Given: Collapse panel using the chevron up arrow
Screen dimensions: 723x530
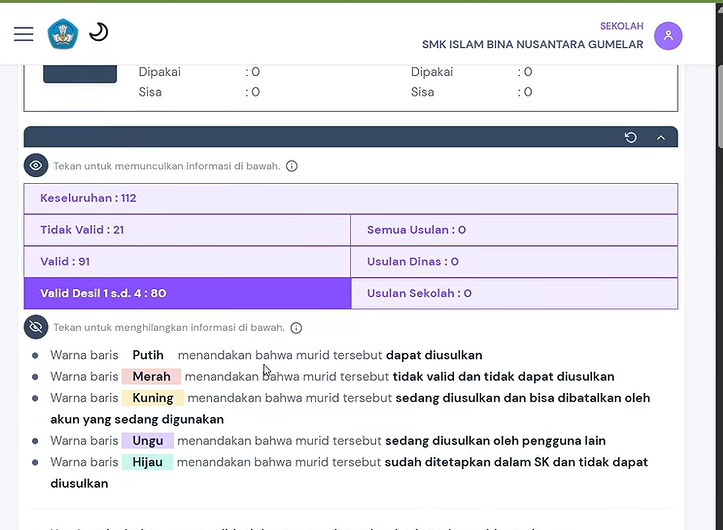Looking at the screenshot, I should tap(661, 137).
